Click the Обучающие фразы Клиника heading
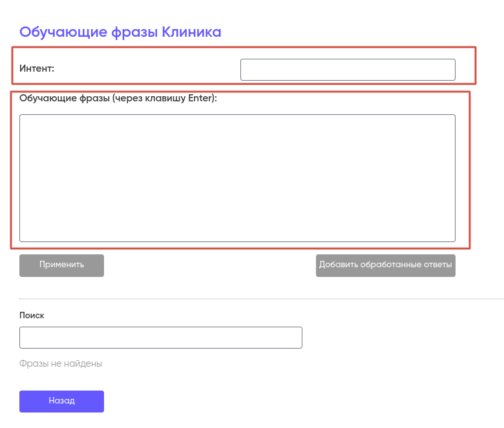 coord(120,32)
